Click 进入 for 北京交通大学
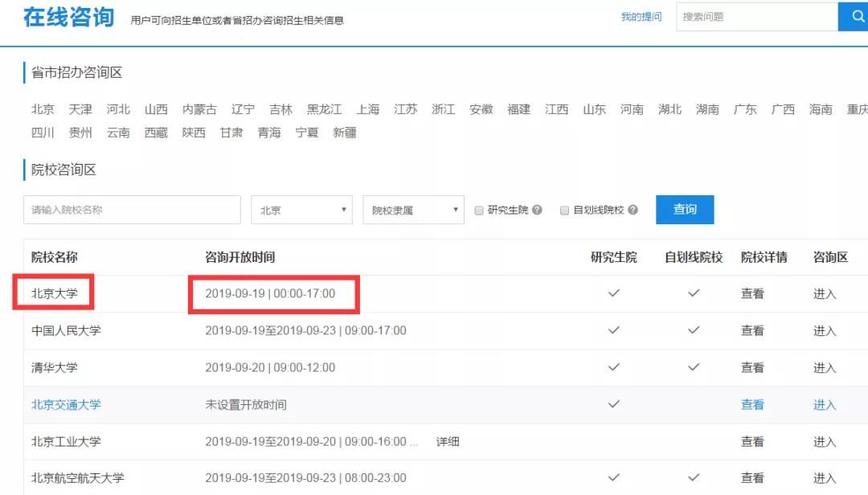This screenshot has width=868, height=495. (825, 404)
